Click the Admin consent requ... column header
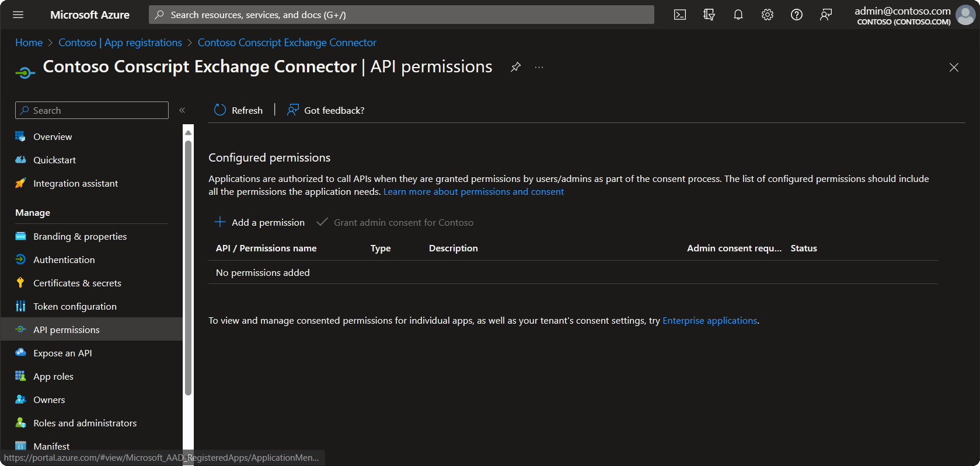This screenshot has height=466, width=980. (734, 248)
